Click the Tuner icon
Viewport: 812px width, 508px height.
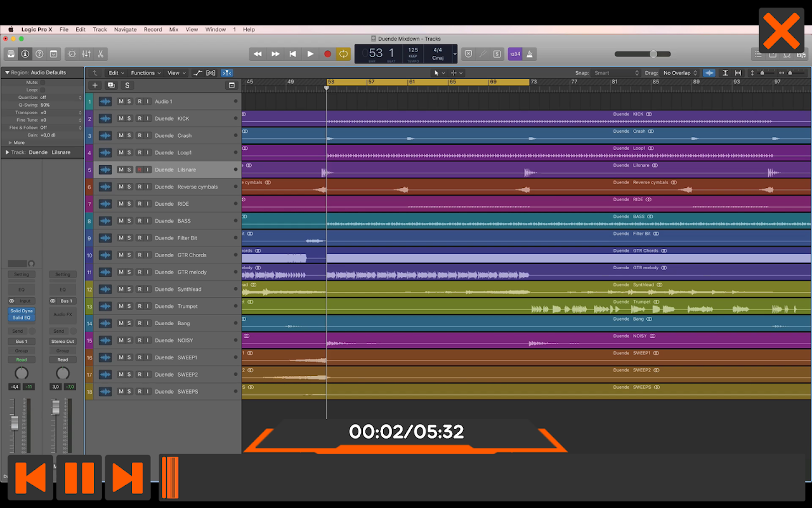tap(483, 54)
